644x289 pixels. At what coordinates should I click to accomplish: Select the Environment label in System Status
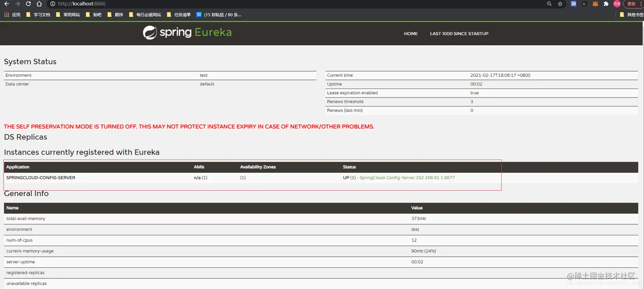pos(18,75)
